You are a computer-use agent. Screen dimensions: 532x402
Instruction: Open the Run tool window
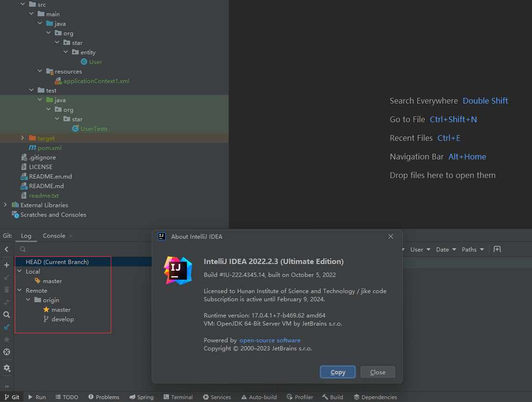tap(37, 397)
